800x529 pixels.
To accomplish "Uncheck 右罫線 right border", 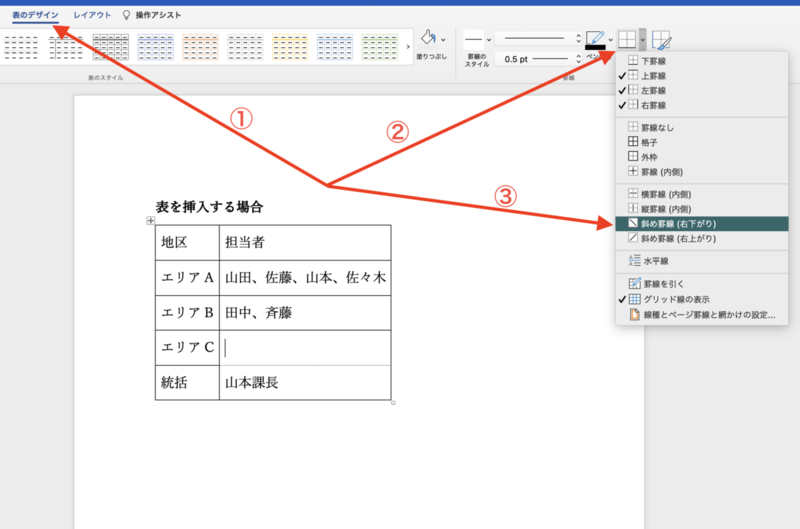I will pos(702,105).
